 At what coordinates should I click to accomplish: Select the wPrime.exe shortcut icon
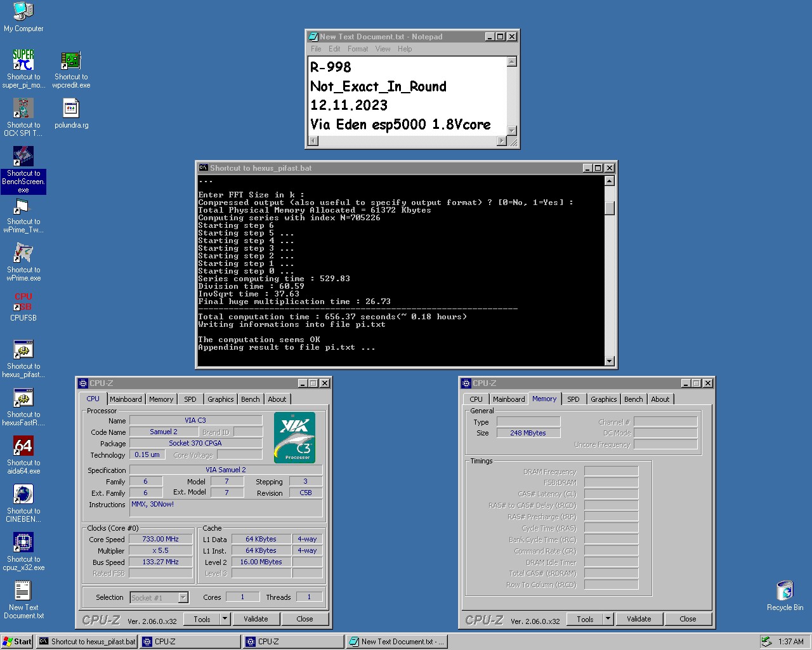click(23, 253)
